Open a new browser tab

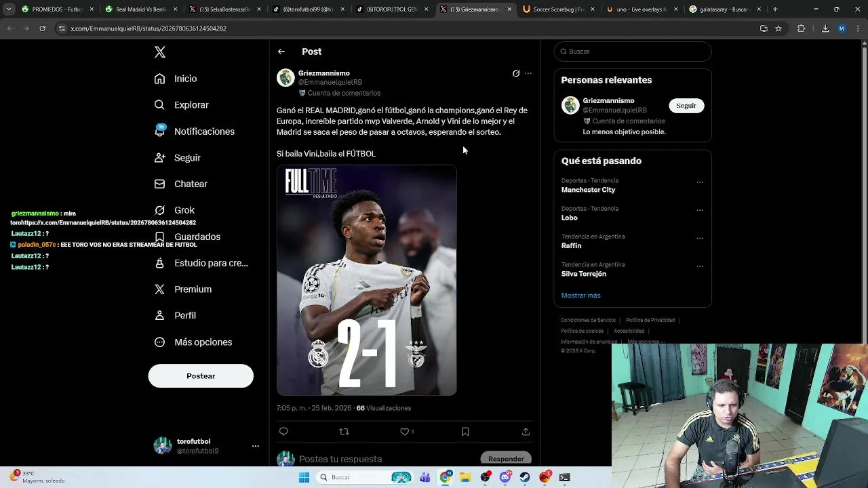coord(775,9)
